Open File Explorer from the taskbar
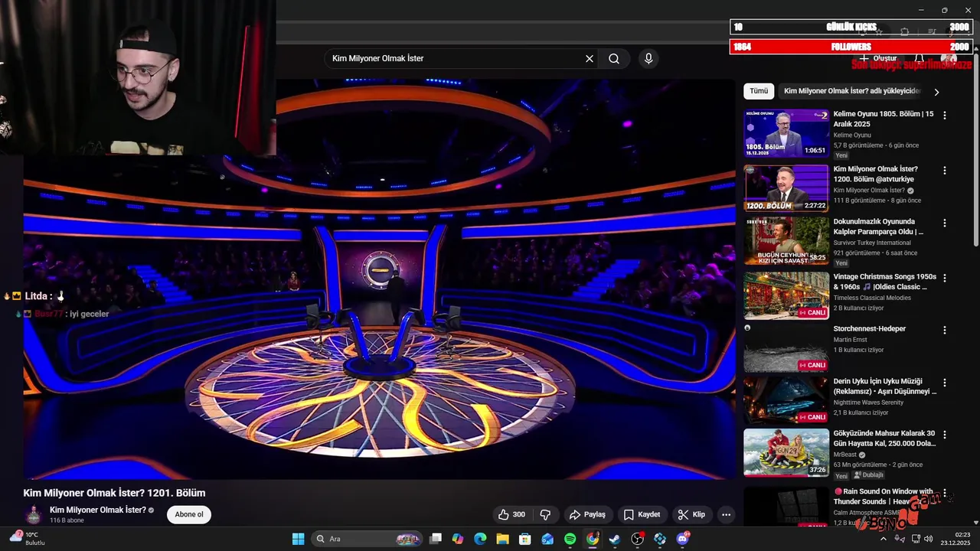 click(502, 539)
